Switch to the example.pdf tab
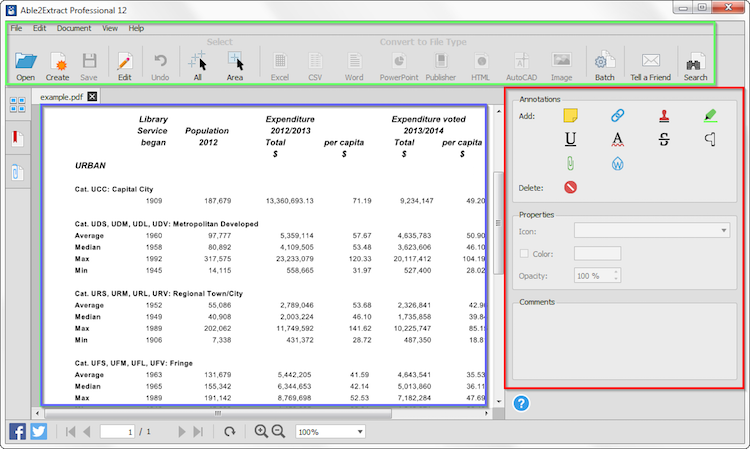Screen dimensions: 750x449 [x=62, y=97]
